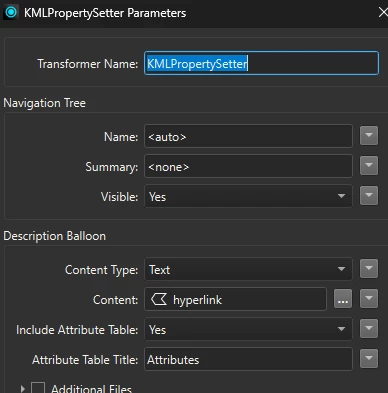Open the Visible dropdown
This screenshot has width=388, height=393.
(x=248, y=196)
